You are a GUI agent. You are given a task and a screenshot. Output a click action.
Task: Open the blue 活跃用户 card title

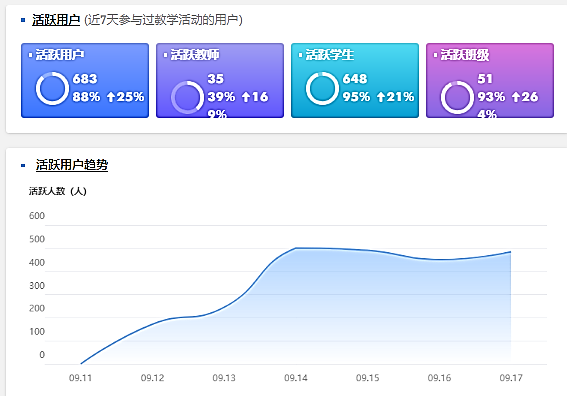[60, 55]
